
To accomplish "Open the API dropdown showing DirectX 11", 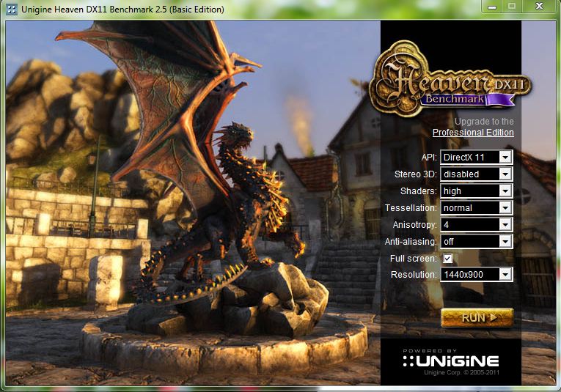I will [476, 158].
